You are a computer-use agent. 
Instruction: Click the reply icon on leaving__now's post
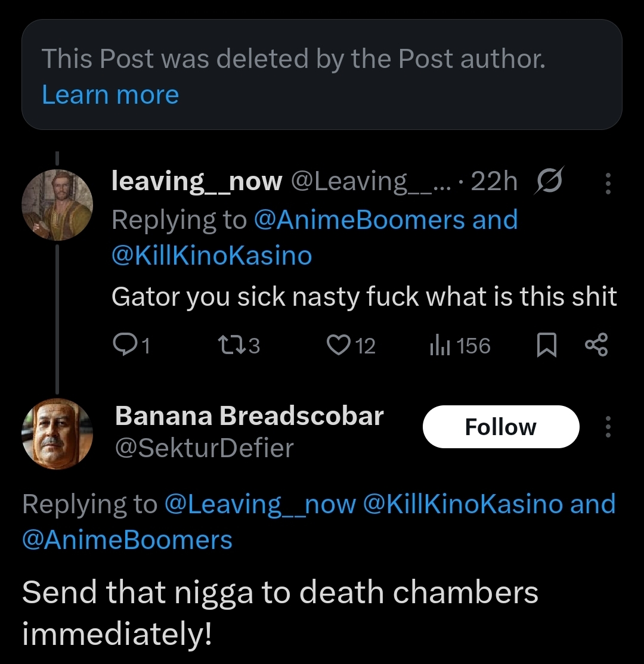pyautogui.click(x=124, y=345)
